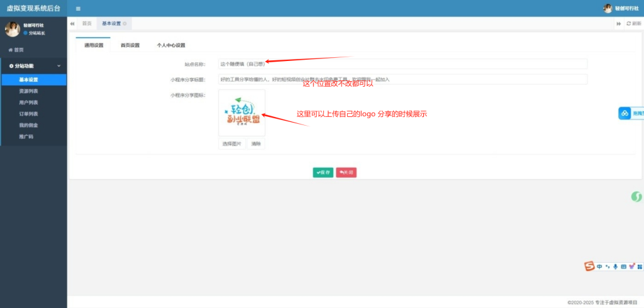
Task: Open 资源列表 in the sidebar
Action: pos(28,91)
